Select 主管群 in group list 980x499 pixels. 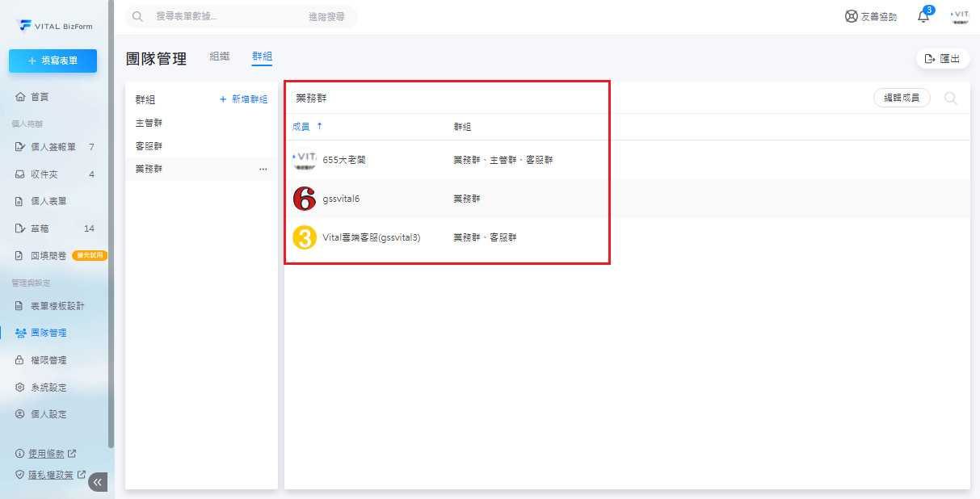[x=149, y=124]
